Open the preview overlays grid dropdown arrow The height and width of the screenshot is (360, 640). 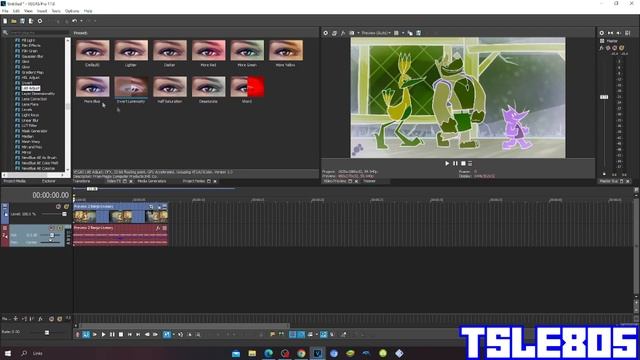click(x=402, y=33)
